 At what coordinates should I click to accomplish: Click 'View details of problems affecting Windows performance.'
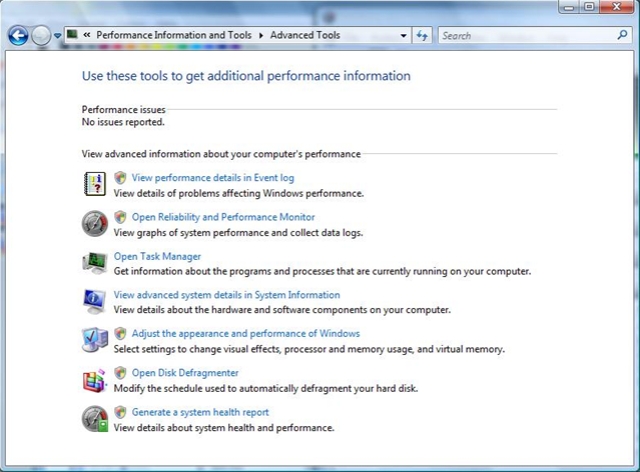239,193
